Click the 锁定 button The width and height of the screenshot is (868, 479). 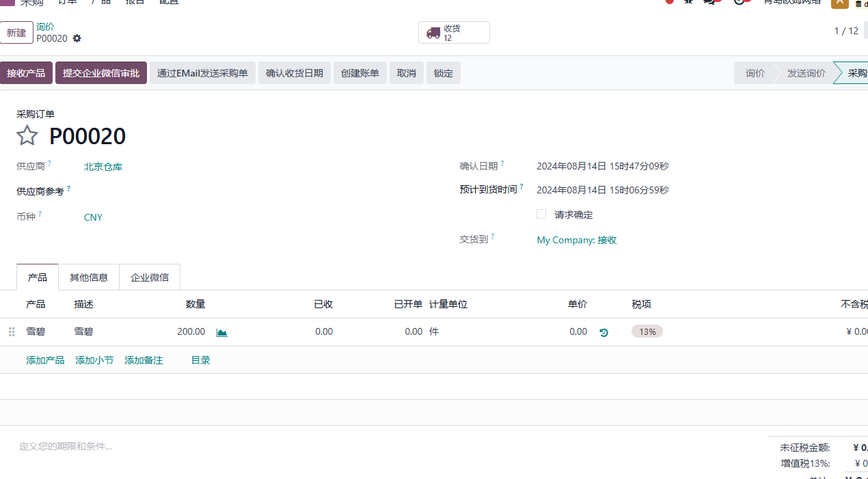tap(444, 73)
